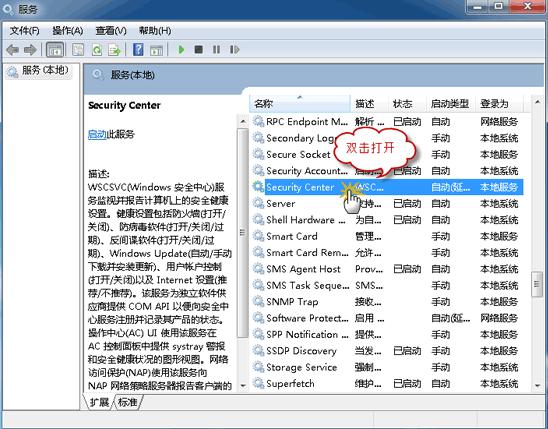Click the Stop Service square icon
This screenshot has height=429, width=548.
199,50
